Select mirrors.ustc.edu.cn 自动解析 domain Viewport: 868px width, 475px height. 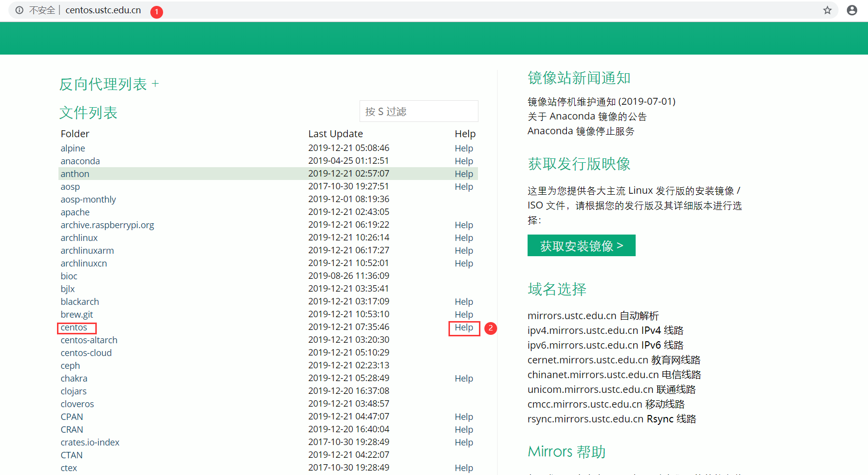(x=593, y=316)
